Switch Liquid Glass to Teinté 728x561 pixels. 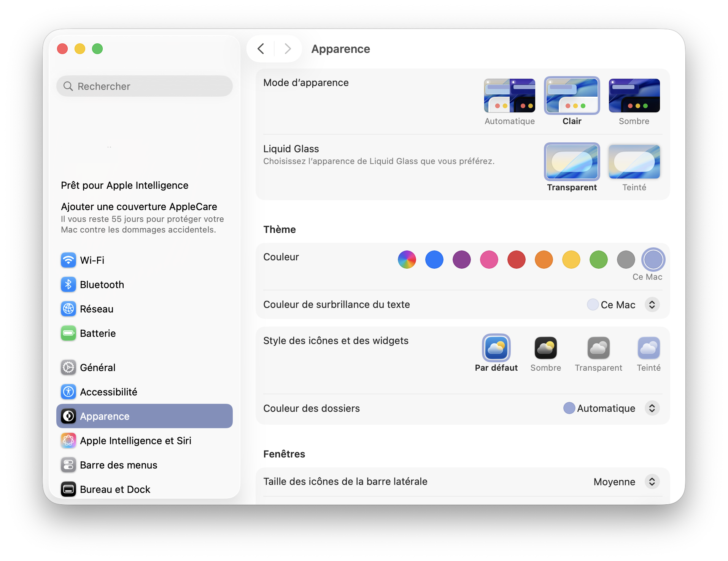(x=634, y=162)
